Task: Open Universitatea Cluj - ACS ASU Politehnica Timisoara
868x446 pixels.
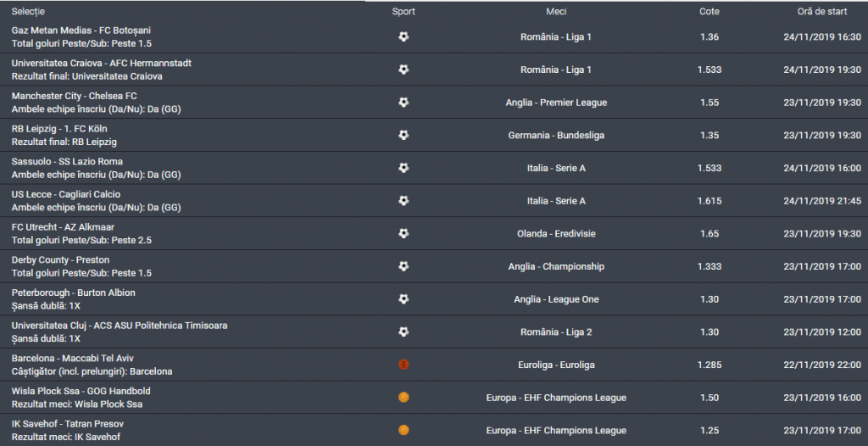Action: pos(120,326)
